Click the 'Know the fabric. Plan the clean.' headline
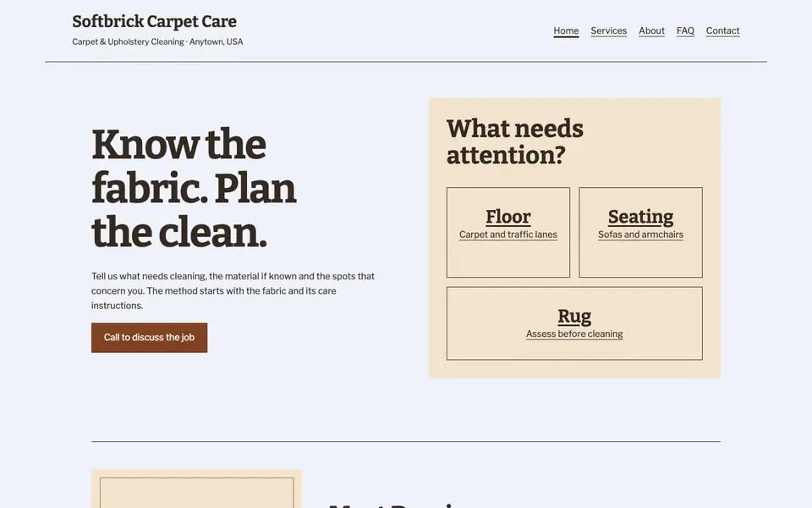Screen dimensions: 812x508 (194, 189)
